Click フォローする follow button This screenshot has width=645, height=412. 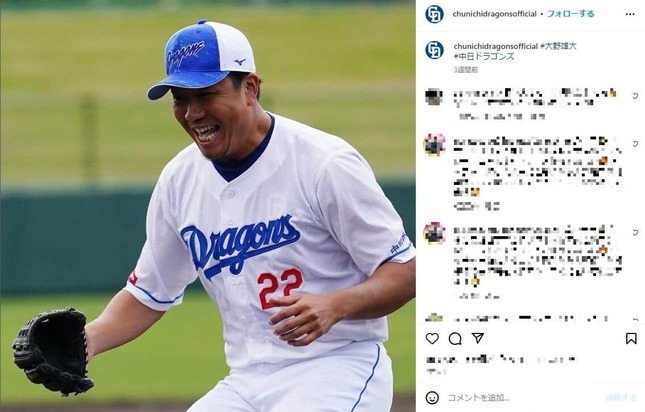tap(570, 14)
